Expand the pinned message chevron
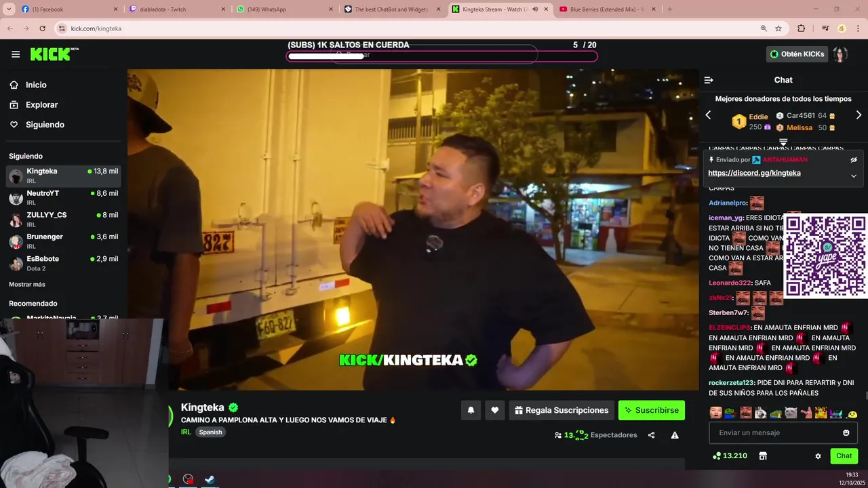 click(854, 176)
